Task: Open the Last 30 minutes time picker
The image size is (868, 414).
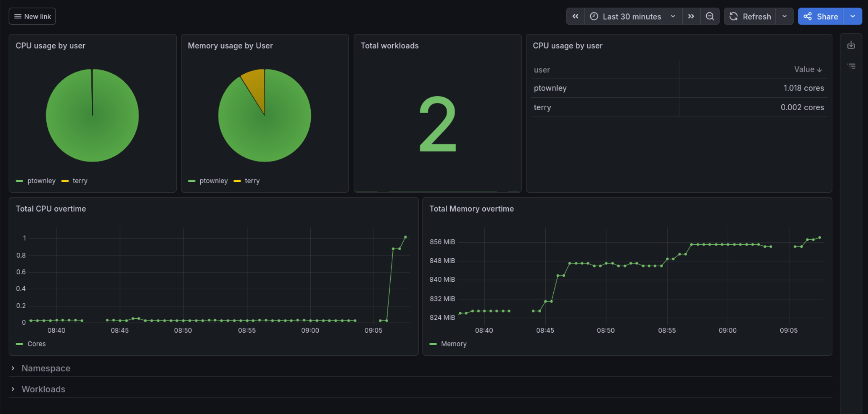Action: (633, 16)
